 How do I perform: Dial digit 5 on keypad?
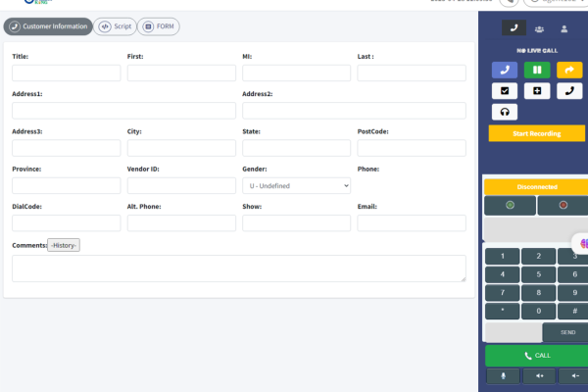(538, 274)
